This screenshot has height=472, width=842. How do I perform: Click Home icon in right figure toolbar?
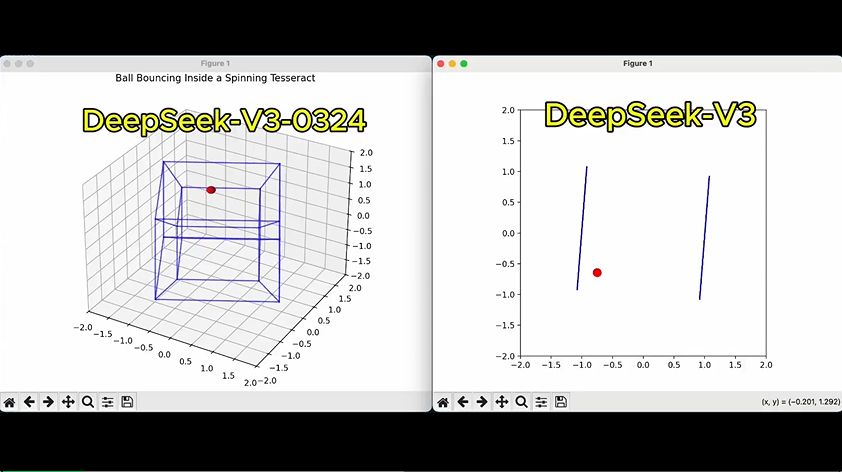[443, 402]
